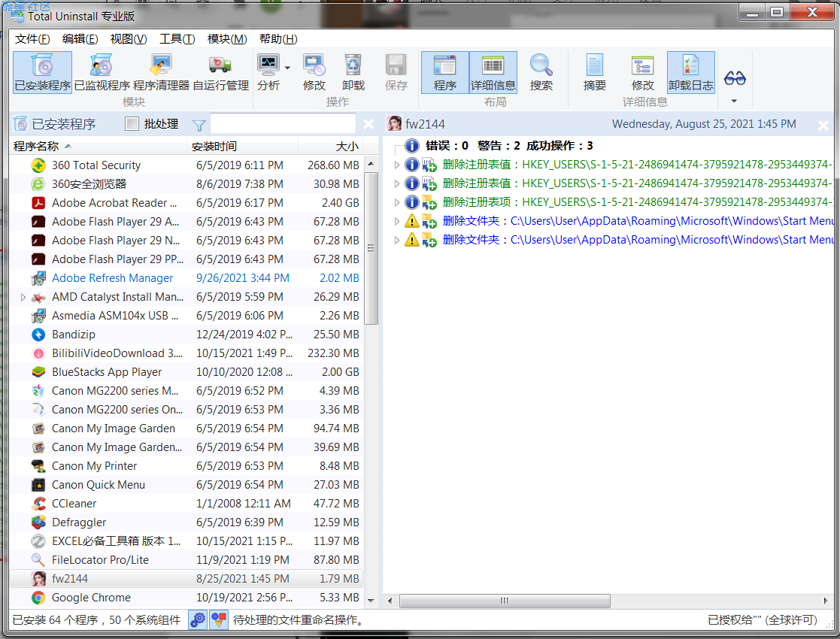
Task: Open the 分析 dropdown arrow
Action: point(287,68)
